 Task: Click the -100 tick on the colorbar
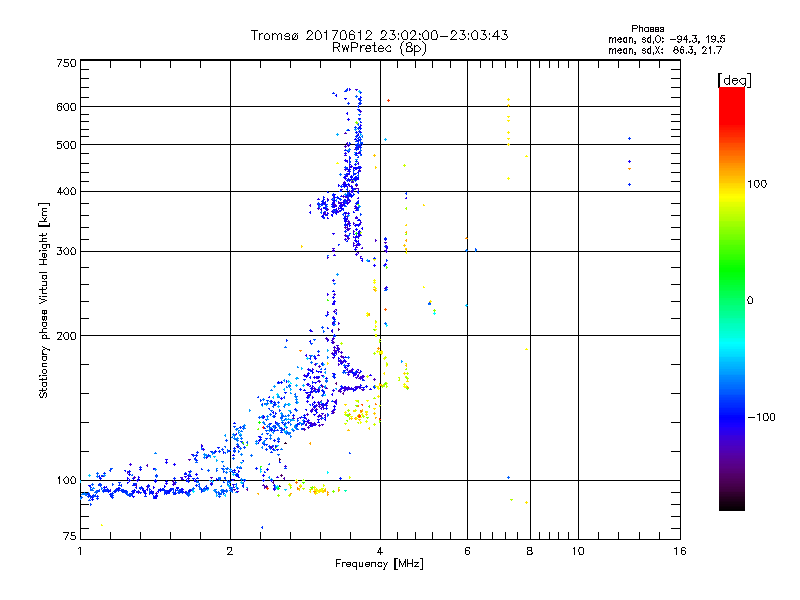tap(762, 416)
